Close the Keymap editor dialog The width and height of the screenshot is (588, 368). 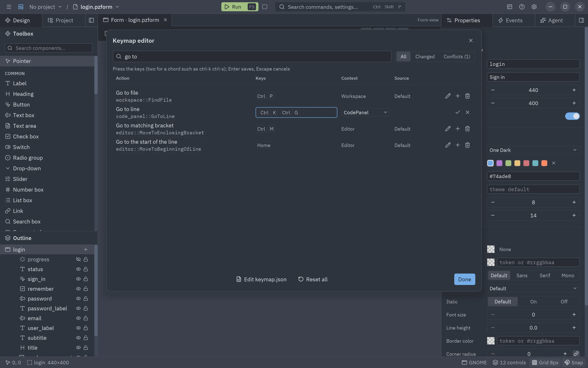tap(471, 40)
